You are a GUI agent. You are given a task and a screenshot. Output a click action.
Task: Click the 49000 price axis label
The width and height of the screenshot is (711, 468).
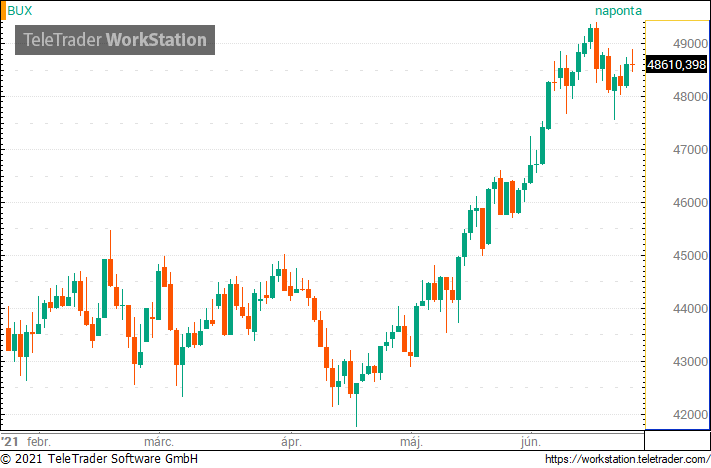coord(690,44)
